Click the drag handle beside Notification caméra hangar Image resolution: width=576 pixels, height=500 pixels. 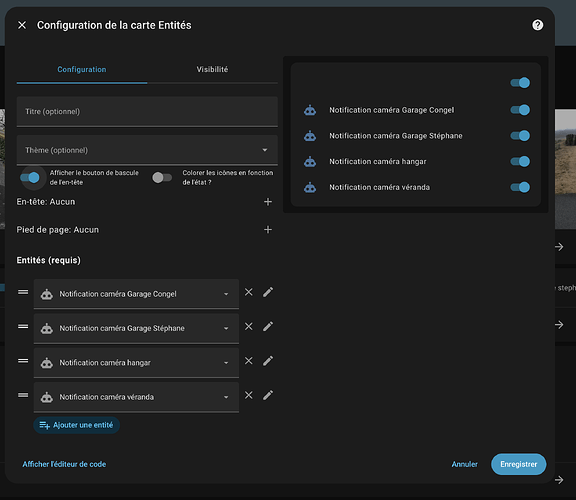click(x=23, y=361)
